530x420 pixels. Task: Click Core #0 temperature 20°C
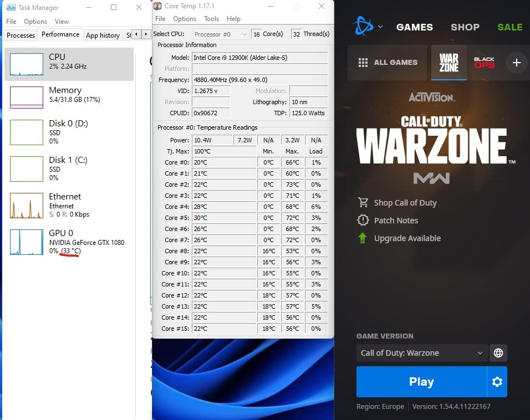point(224,162)
